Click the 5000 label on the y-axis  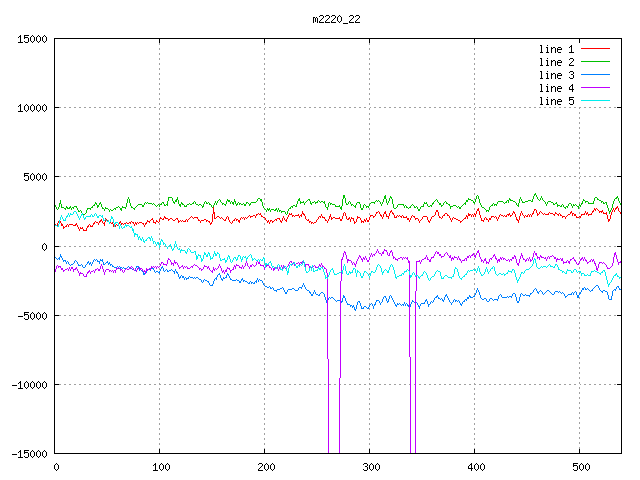pyautogui.click(x=34, y=177)
